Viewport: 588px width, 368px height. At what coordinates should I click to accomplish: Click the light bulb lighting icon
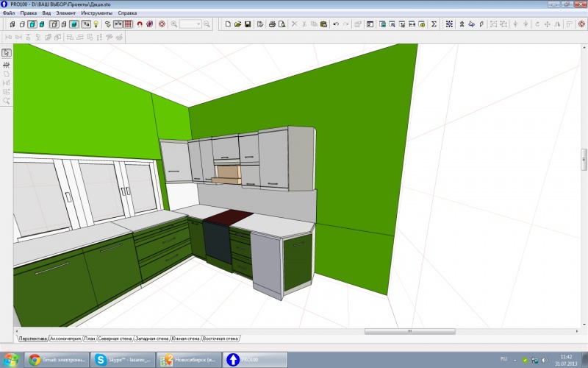(x=95, y=24)
